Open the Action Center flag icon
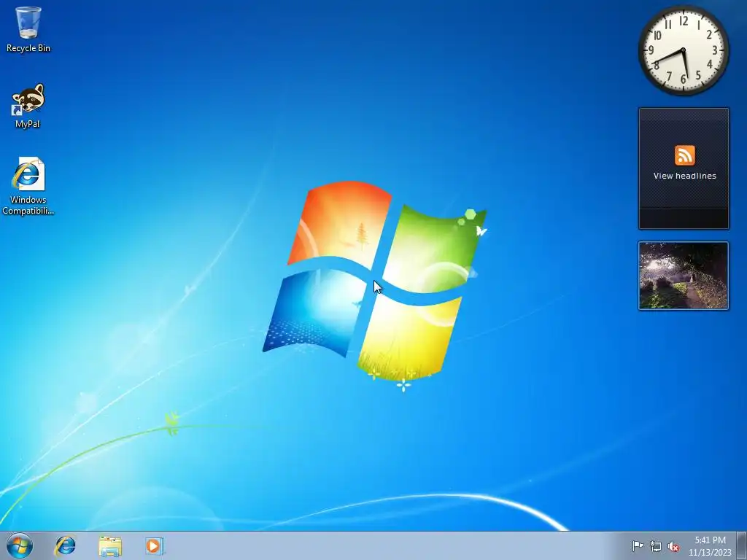 [x=638, y=545]
